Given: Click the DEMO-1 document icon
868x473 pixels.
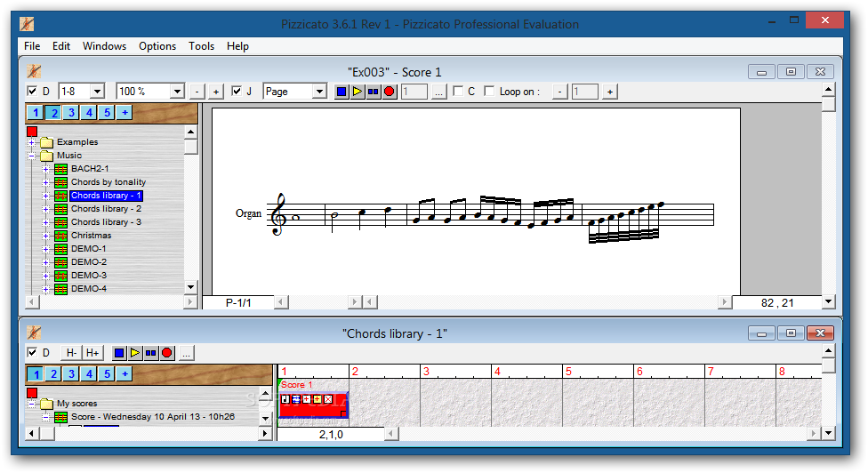Looking at the screenshot, I should (x=60, y=249).
